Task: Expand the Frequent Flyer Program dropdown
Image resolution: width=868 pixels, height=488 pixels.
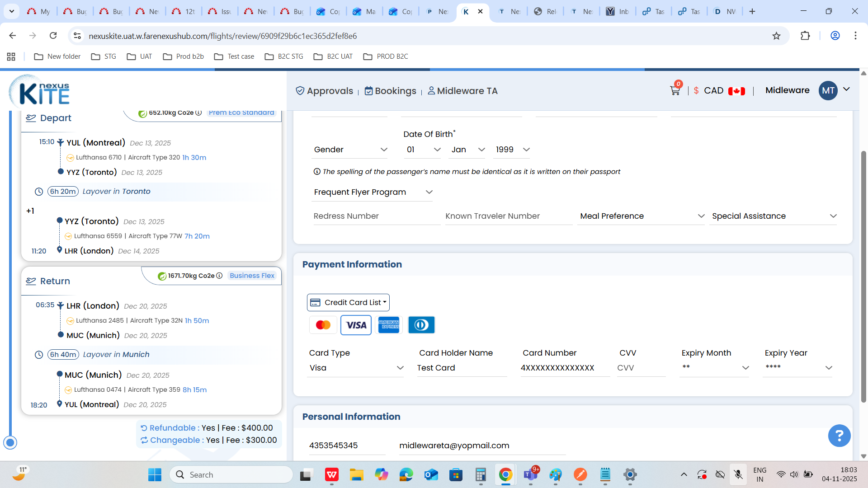Action: point(373,192)
